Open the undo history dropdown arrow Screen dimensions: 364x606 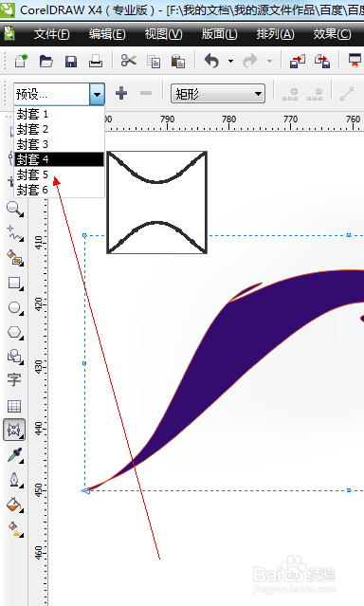[230, 61]
